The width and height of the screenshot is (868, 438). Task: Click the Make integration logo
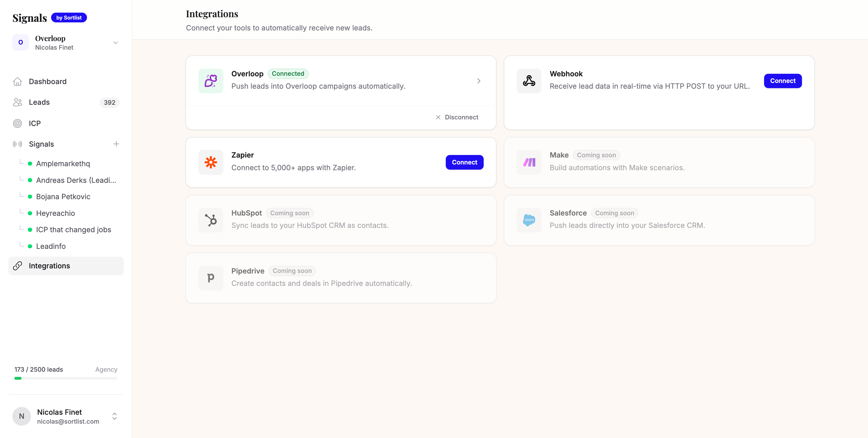529,162
